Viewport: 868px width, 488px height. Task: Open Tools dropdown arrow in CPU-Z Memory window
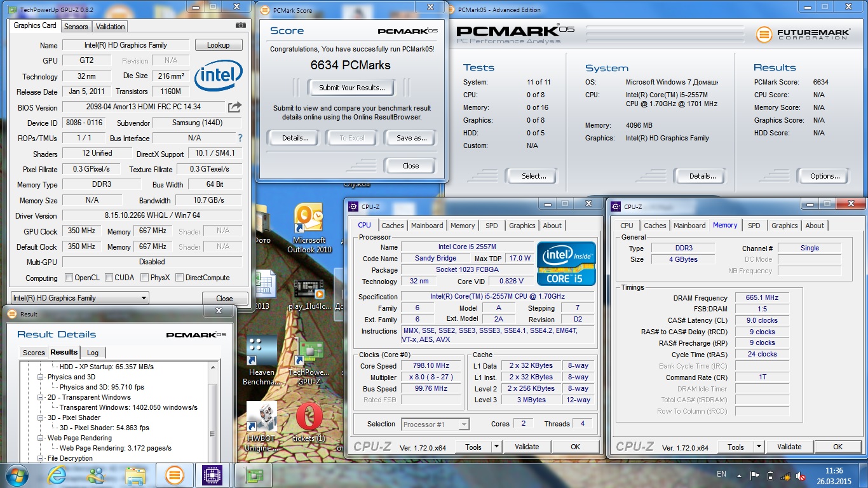(759, 447)
